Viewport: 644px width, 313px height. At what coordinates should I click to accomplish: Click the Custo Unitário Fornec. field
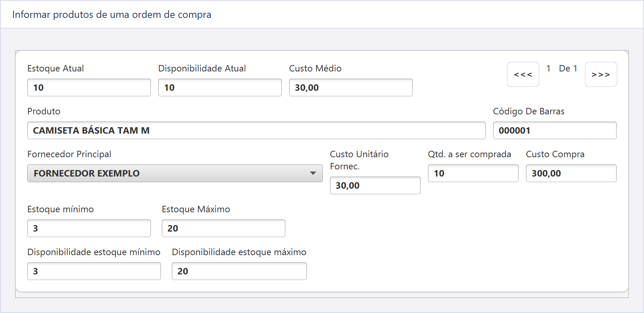[375, 185]
